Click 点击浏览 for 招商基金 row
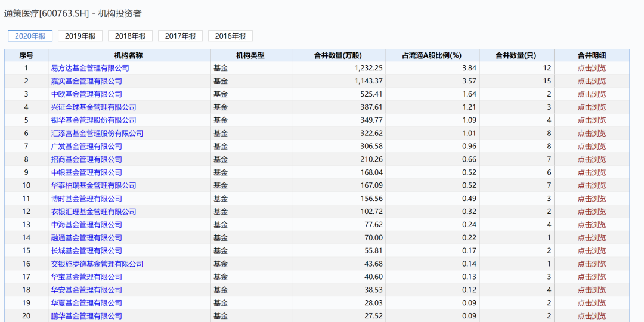The height and width of the screenshot is (322, 644). [x=592, y=159]
